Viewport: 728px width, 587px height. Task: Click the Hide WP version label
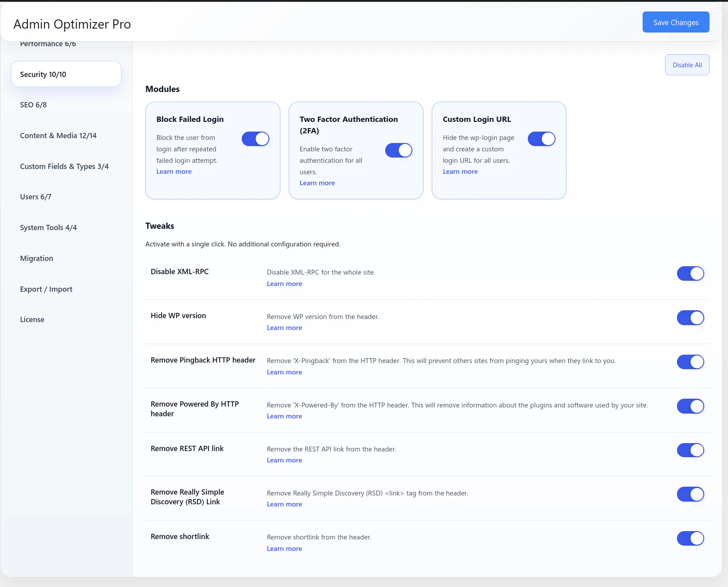(x=178, y=316)
